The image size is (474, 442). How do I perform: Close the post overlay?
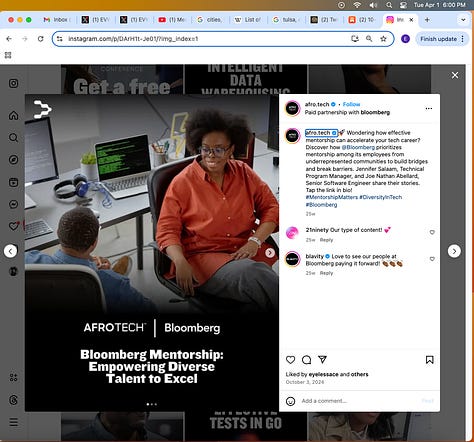[x=455, y=75]
